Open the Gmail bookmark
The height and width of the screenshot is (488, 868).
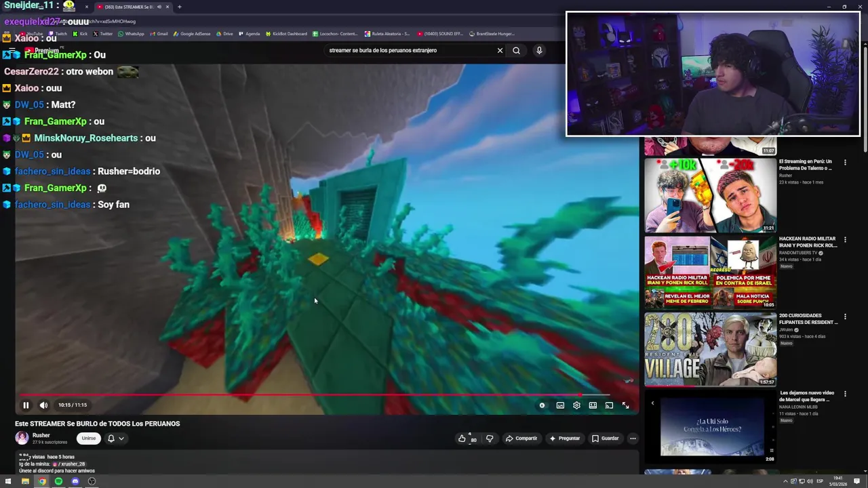pos(159,34)
